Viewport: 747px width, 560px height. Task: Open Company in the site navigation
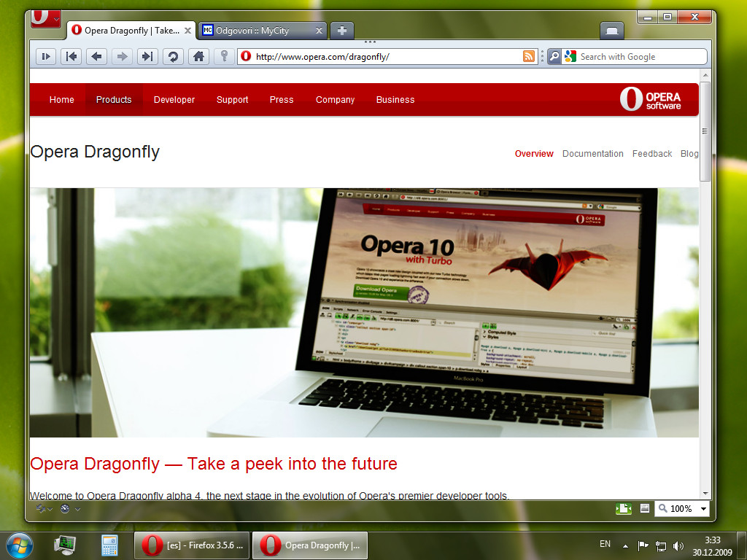point(336,99)
